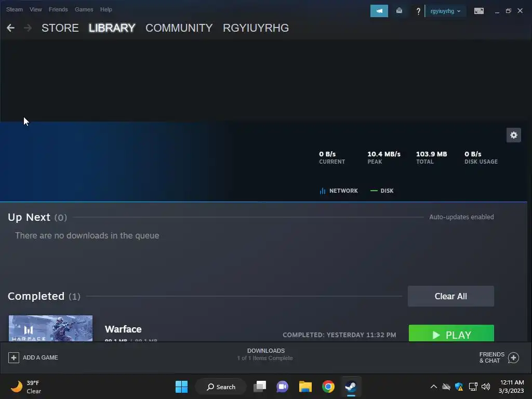Image resolution: width=532 pixels, height=399 pixels.
Task: Switch to the STORE tab
Action: coord(60,28)
